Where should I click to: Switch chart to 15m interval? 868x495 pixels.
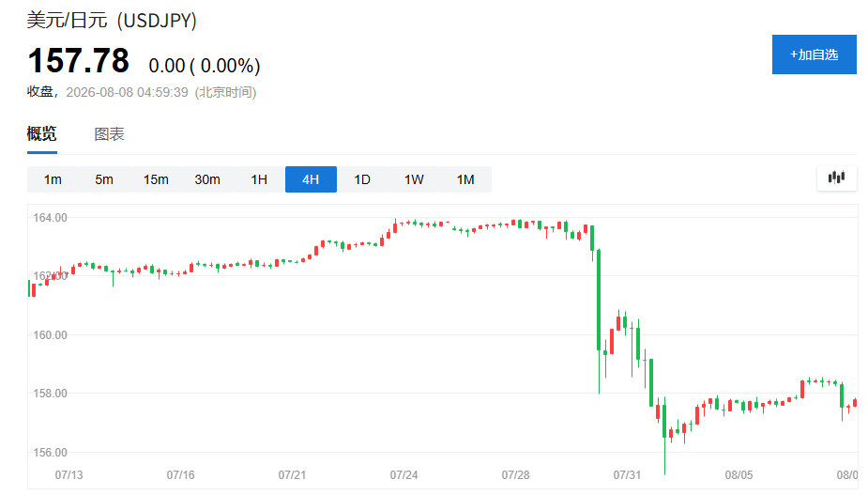[156, 179]
